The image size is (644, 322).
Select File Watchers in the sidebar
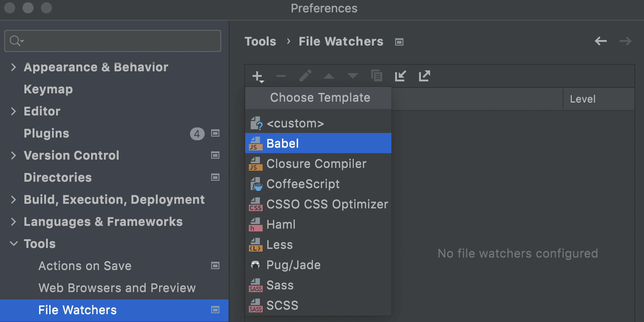(x=114, y=310)
